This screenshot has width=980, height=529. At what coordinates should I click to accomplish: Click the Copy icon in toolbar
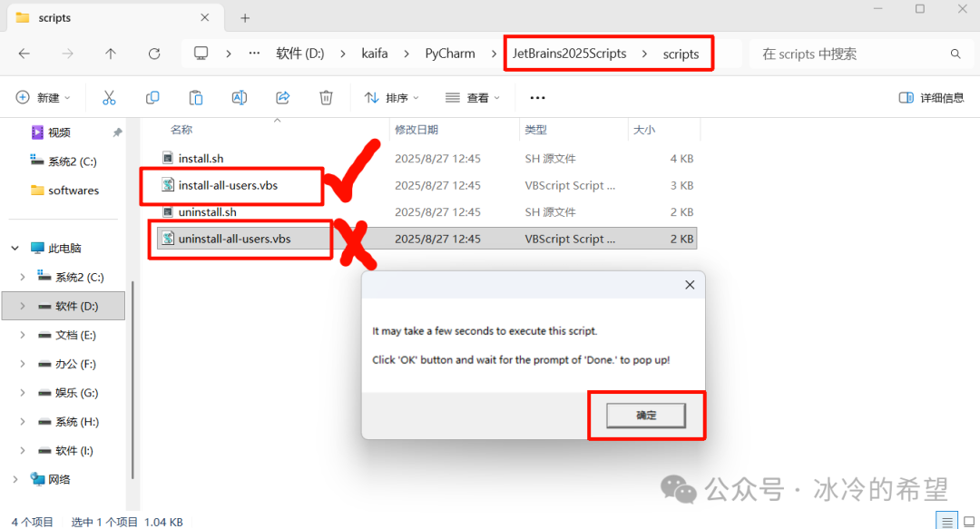pos(152,98)
